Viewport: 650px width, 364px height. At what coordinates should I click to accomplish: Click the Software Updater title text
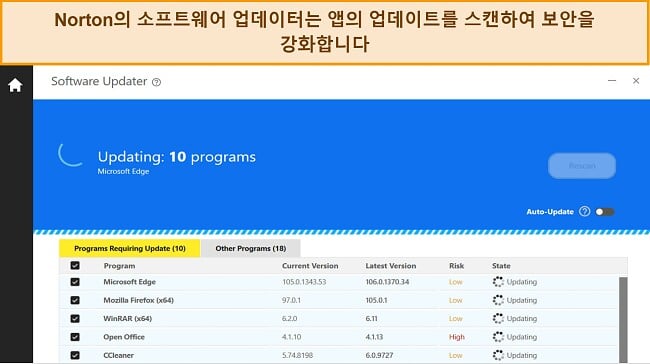coord(99,81)
